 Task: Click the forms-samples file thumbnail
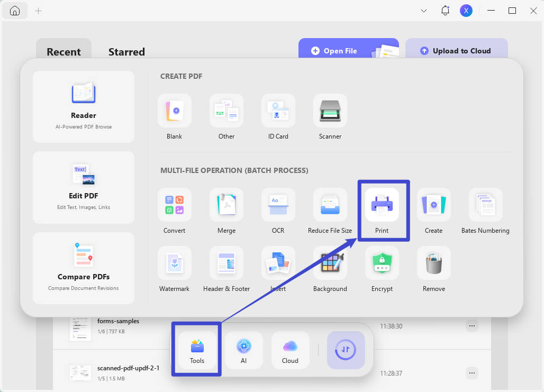coord(80,329)
